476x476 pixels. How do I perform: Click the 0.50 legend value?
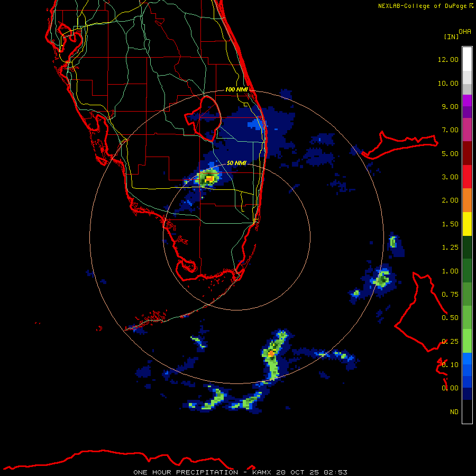pyautogui.click(x=450, y=318)
